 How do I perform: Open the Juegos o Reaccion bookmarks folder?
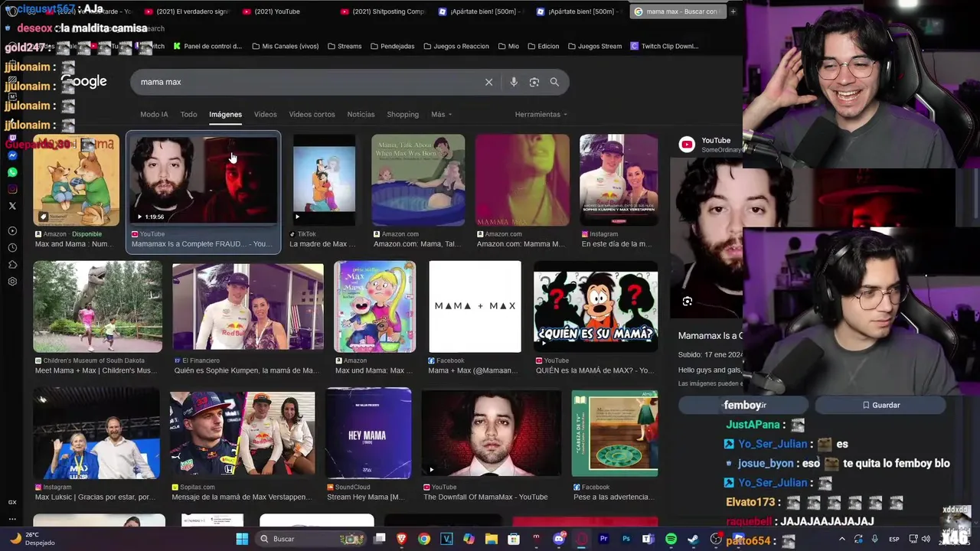tap(456, 46)
